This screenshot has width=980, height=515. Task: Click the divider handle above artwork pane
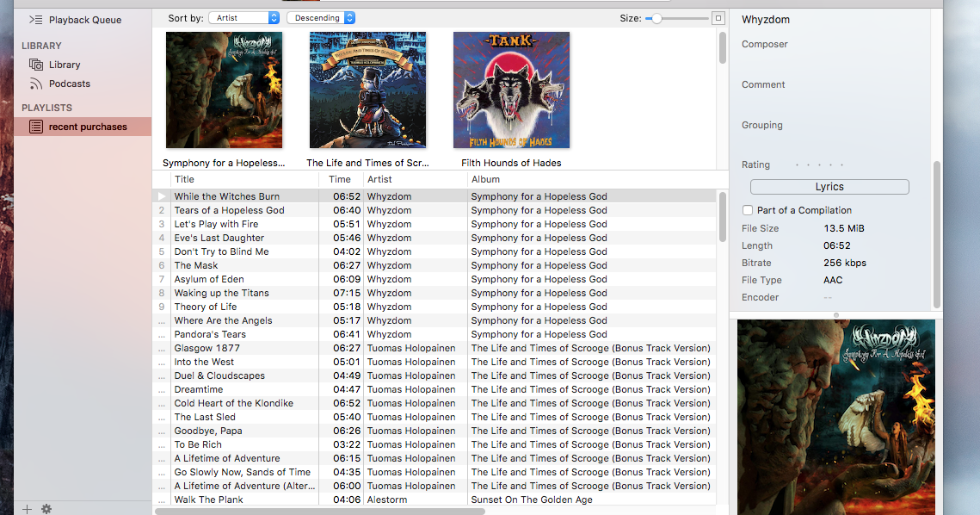(836, 314)
